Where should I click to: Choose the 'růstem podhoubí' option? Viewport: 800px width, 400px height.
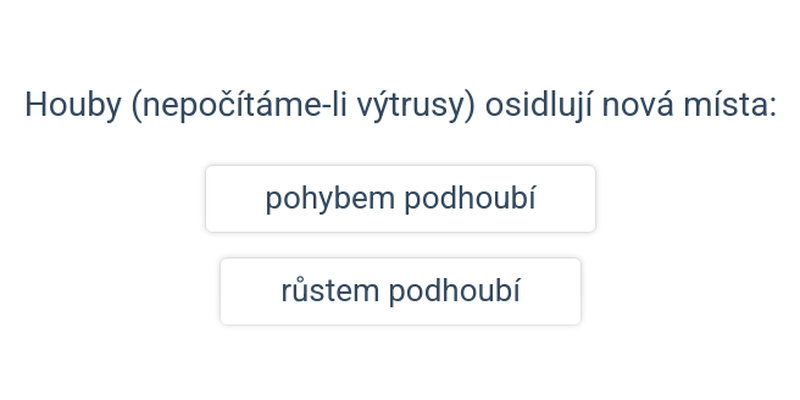[x=400, y=291]
